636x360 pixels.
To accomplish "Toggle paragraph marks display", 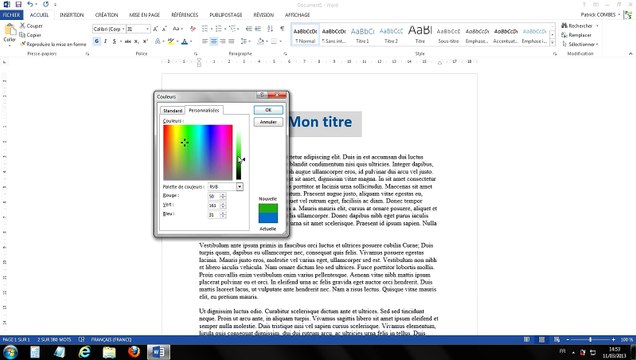I will click(282, 29).
